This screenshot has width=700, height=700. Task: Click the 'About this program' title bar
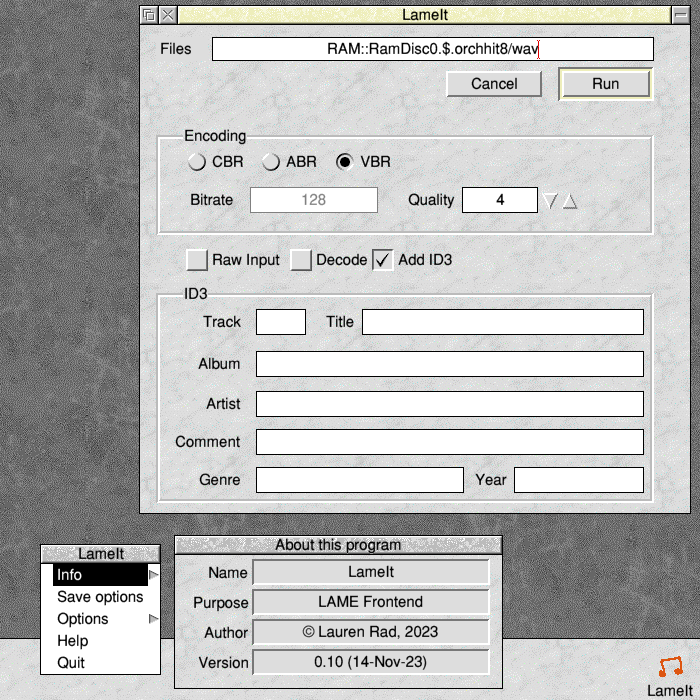click(x=338, y=545)
